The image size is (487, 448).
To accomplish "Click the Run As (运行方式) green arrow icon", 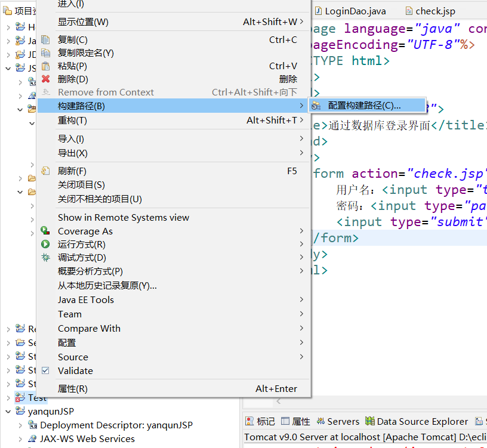I will point(46,245).
